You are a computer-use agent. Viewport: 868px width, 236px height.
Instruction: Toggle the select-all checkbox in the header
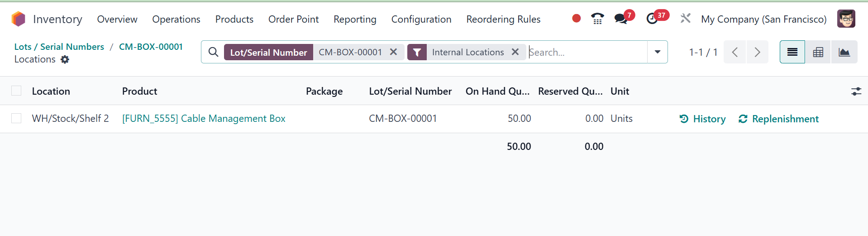16,91
